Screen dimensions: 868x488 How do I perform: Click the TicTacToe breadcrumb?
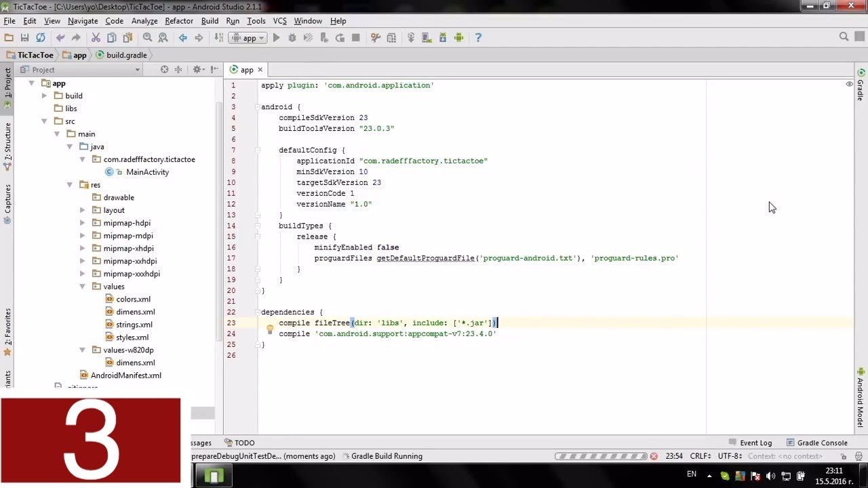click(29, 55)
